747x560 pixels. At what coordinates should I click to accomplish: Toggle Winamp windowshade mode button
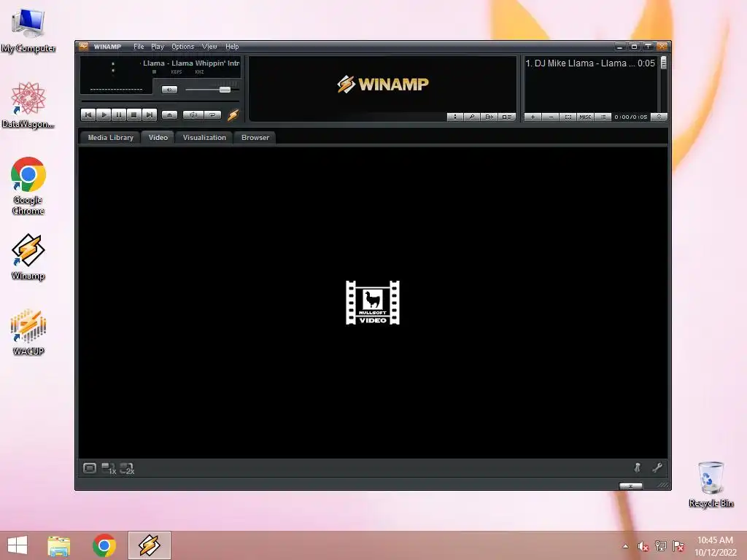648,46
